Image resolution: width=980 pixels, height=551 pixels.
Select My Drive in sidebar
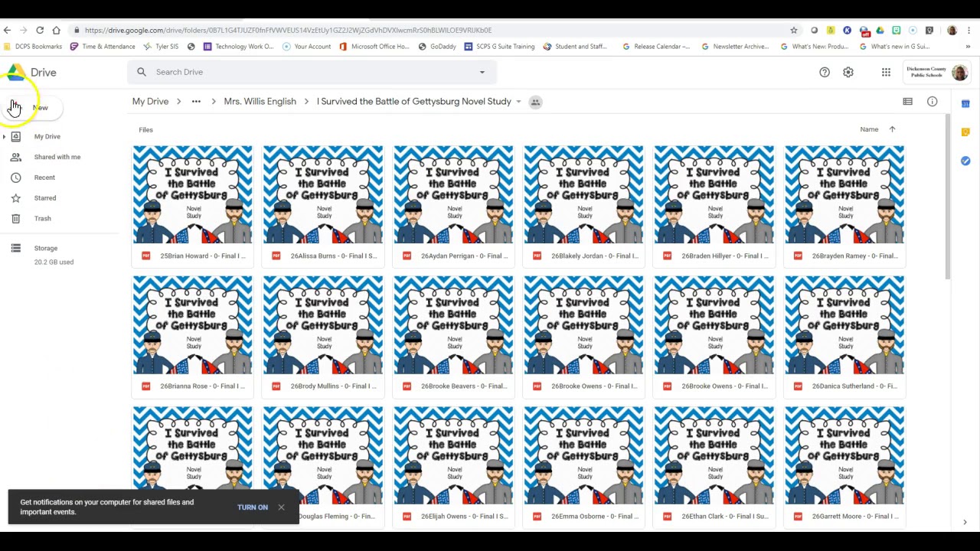pyautogui.click(x=47, y=136)
